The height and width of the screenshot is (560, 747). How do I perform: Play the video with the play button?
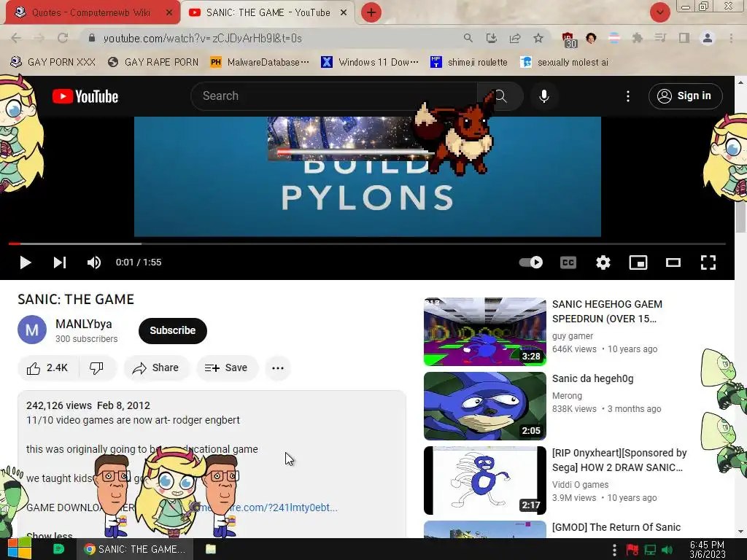click(x=26, y=262)
